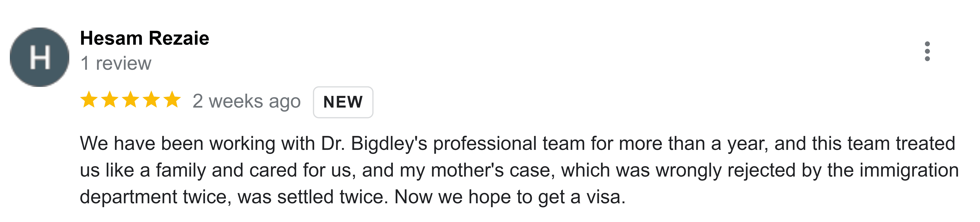The image size is (980, 222).
Task: Select the third gold rating star
Action: point(131,100)
